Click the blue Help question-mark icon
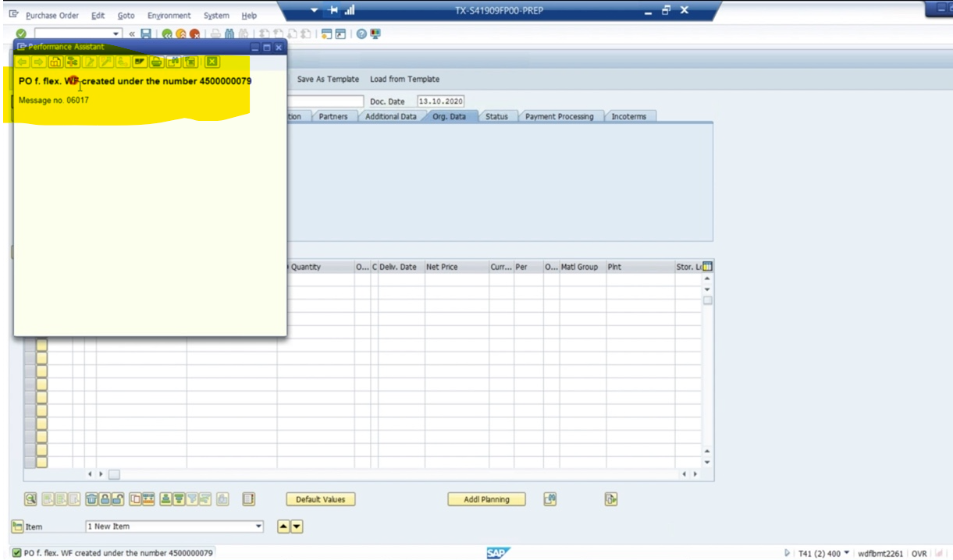Viewport: 953px width, 560px height. (x=361, y=34)
